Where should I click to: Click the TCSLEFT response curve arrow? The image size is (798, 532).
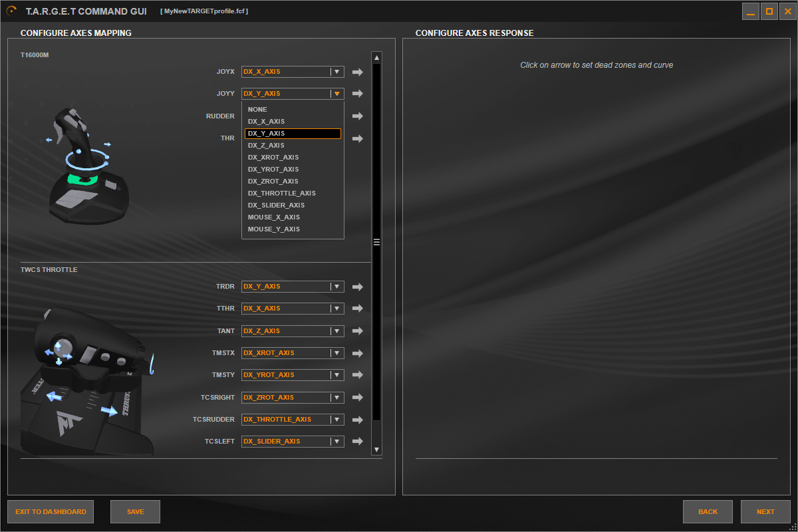pos(357,442)
